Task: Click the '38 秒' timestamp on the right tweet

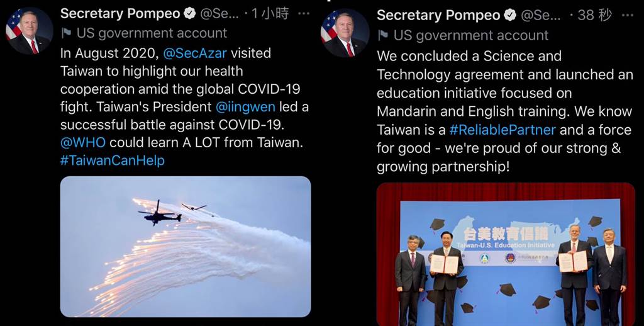Action: tap(595, 16)
